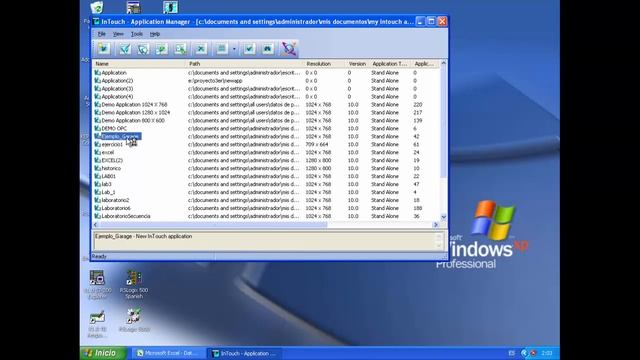640x360 pixels.
Task: Click the Delete X toolbar icon
Action: (x=200, y=49)
